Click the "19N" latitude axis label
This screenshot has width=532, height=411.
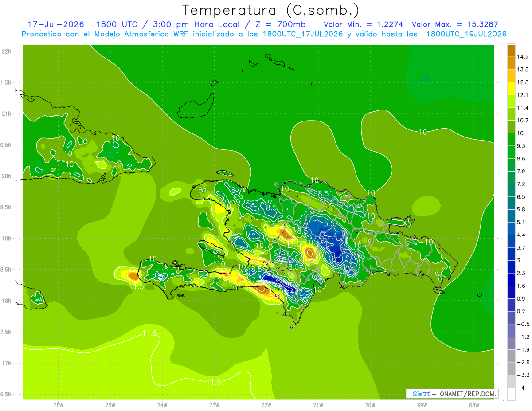tap(7, 239)
